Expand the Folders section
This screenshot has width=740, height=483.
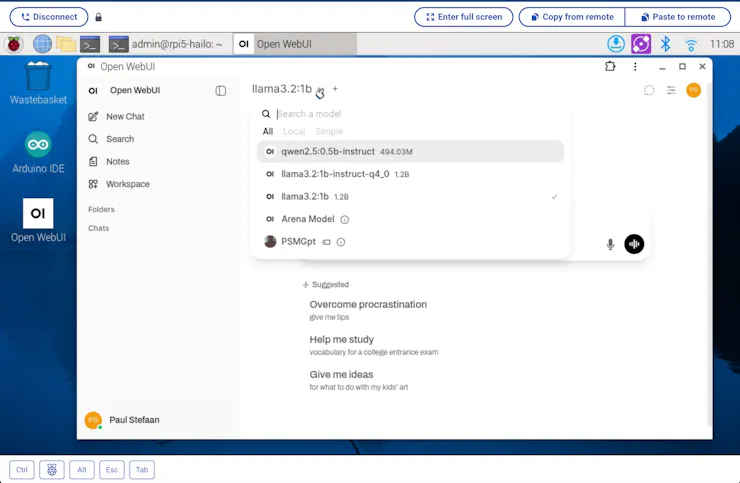pyautogui.click(x=101, y=209)
